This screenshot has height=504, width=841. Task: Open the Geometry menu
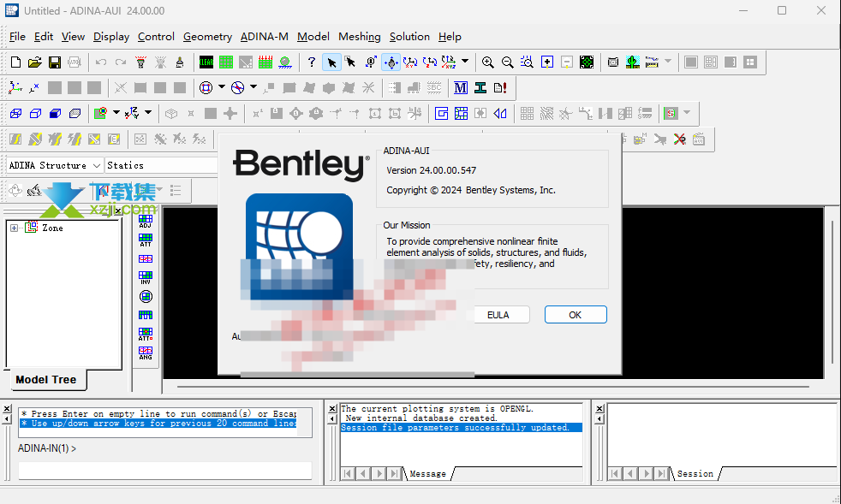point(207,37)
